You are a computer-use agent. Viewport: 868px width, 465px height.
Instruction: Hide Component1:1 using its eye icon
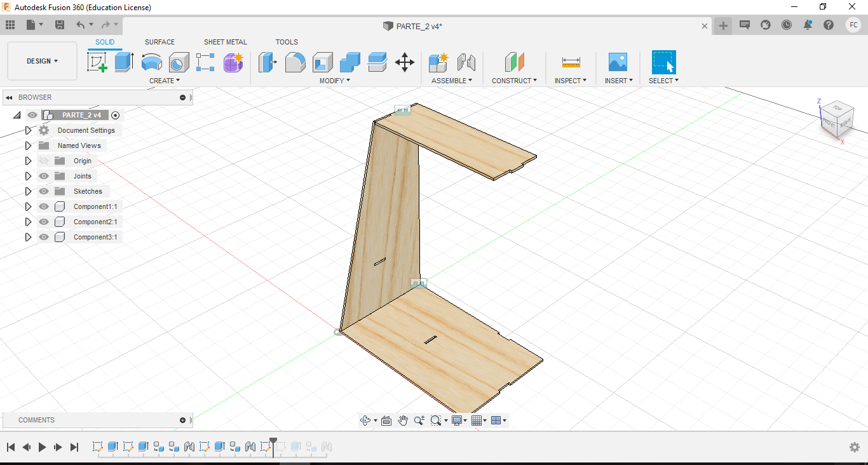click(44, 206)
